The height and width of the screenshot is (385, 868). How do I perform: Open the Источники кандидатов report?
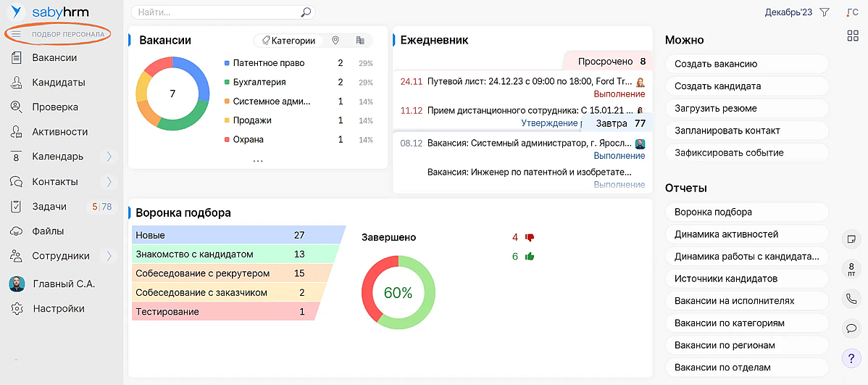746,278
